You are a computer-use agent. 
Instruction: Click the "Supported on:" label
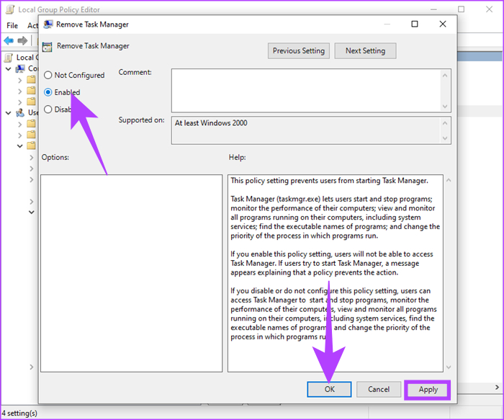tap(141, 120)
